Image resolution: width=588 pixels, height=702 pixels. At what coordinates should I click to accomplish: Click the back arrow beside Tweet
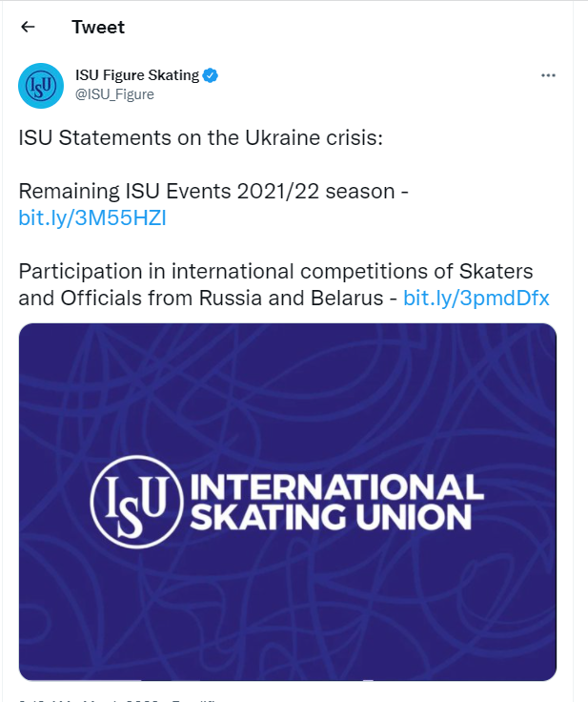(x=28, y=27)
